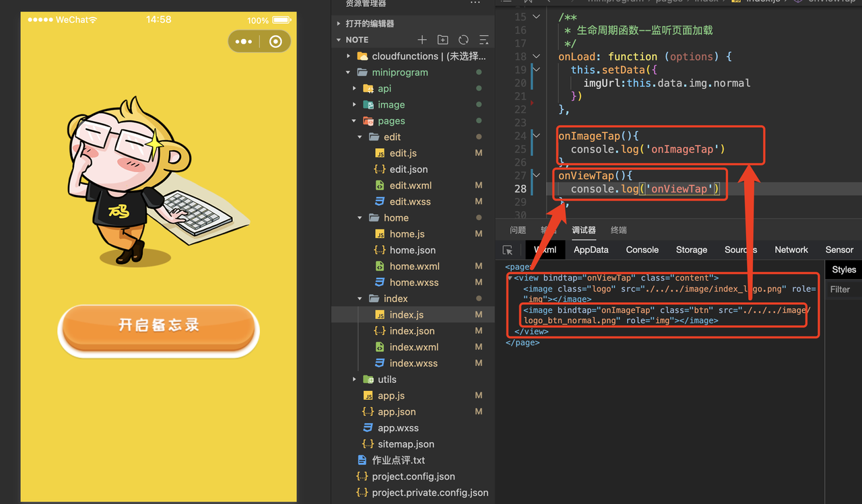Open the Console debugger tab

click(642, 250)
